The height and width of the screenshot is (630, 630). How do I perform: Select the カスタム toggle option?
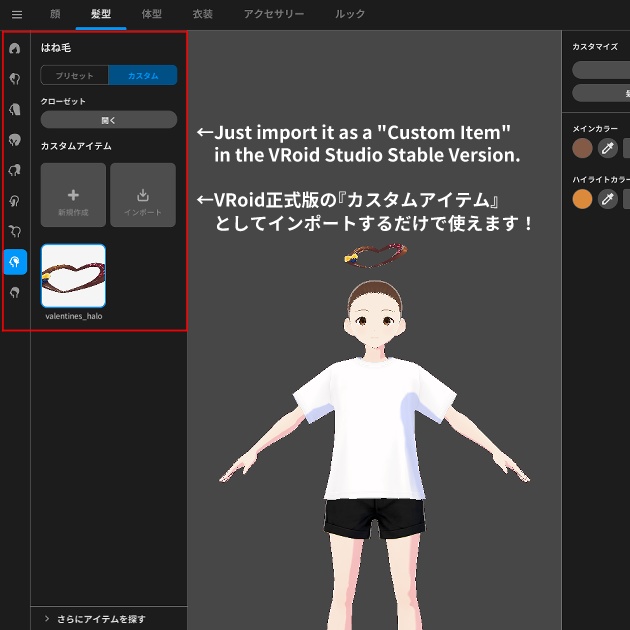pyautogui.click(x=143, y=75)
